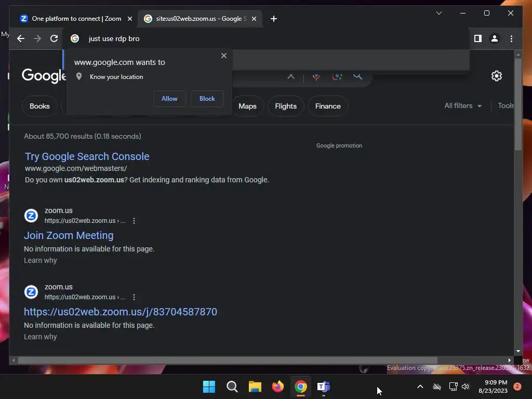
Task: Click the Chrome icon in the taskbar
Action: (x=301, y=387)
